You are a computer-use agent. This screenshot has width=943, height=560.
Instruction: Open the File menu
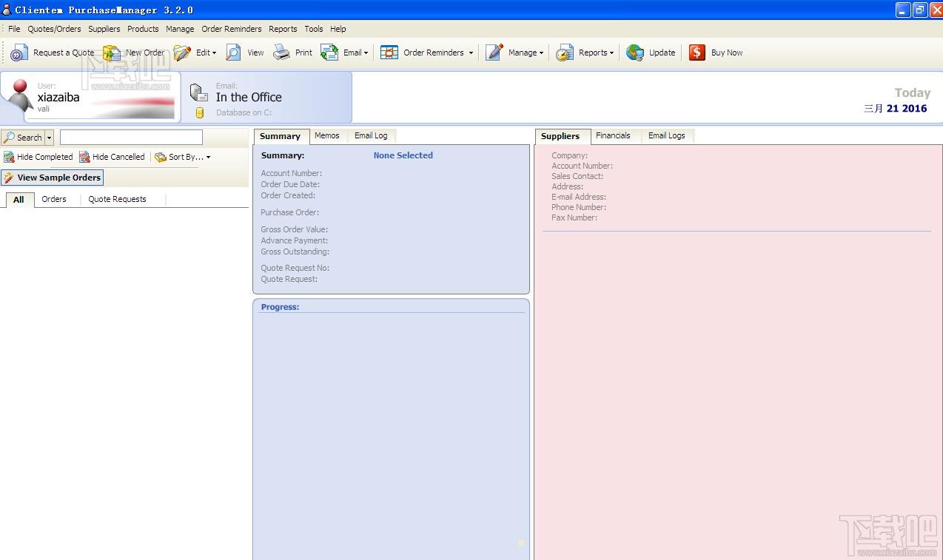tap(14, 29)
